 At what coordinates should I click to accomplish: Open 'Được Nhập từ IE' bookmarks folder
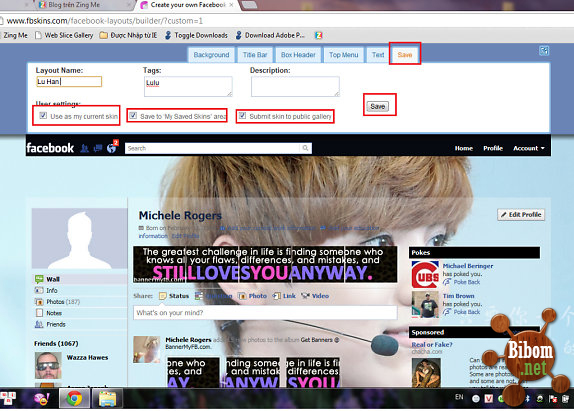128,35
